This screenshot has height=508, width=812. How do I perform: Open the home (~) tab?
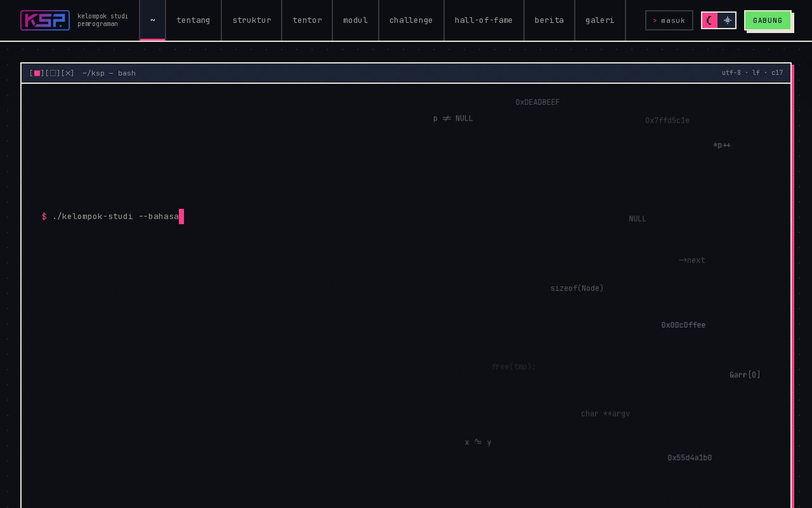coord(152,20)
